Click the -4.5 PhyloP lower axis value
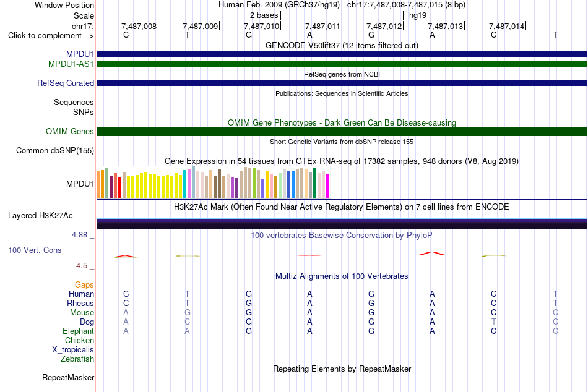Image resolution: width=588 pixels, height=392 pixels. [x=80, y=266]
